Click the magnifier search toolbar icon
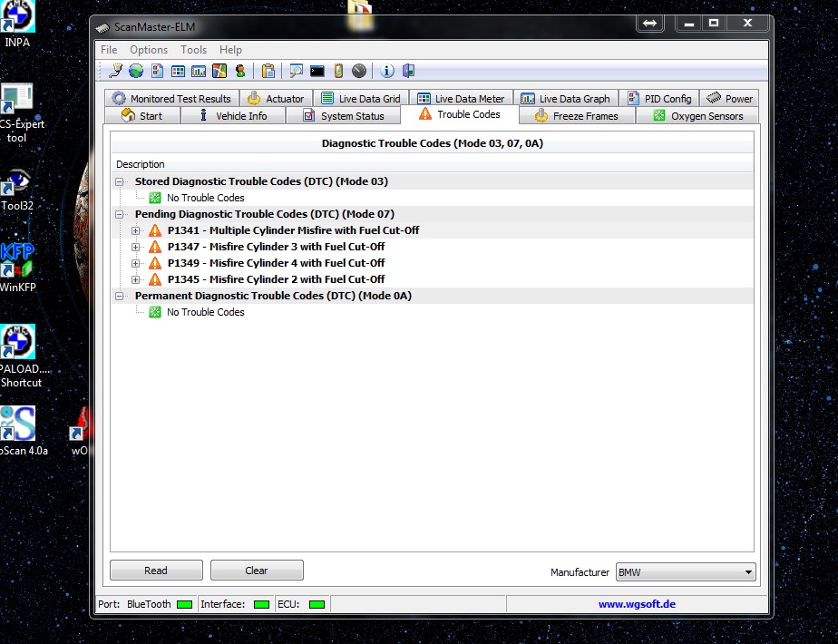The width and height of the screenshot is (838, 644). (x=296, y=71)
